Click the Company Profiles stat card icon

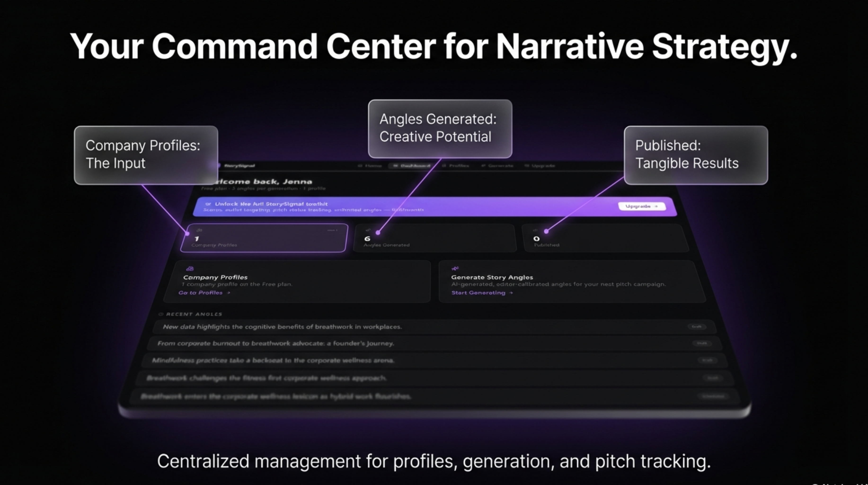pos(200,230)
